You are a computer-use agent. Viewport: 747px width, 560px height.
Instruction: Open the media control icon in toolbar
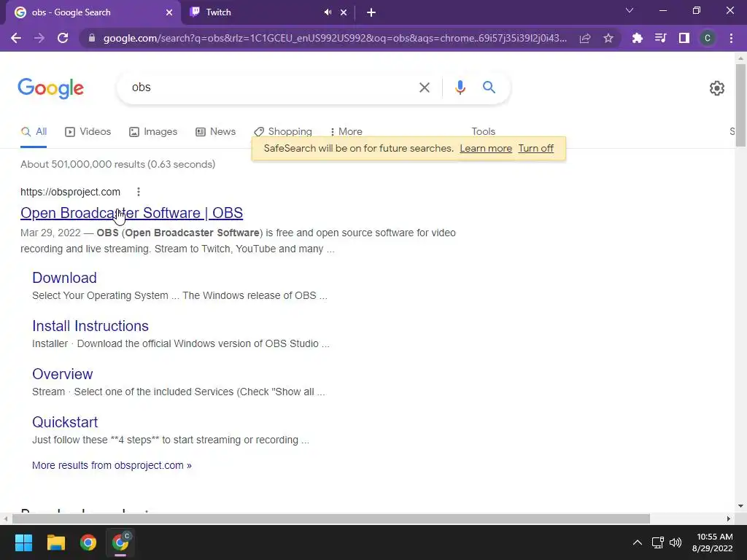(x=661, y=38)
